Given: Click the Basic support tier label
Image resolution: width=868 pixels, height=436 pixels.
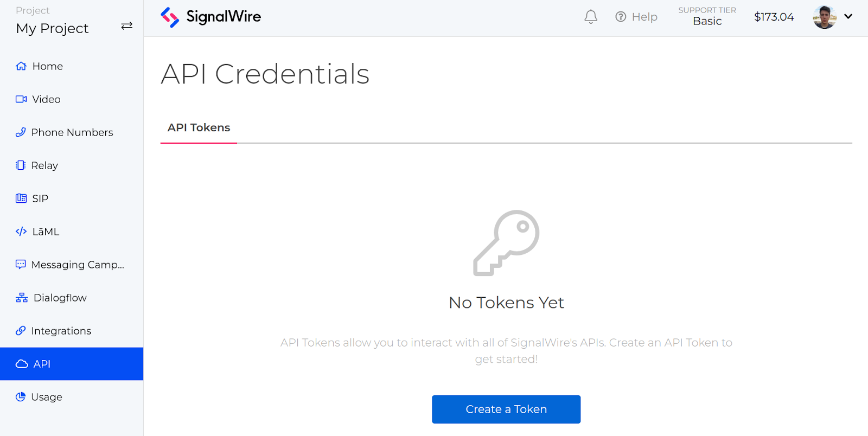Looking at the screenshot, I should (707, 21).
